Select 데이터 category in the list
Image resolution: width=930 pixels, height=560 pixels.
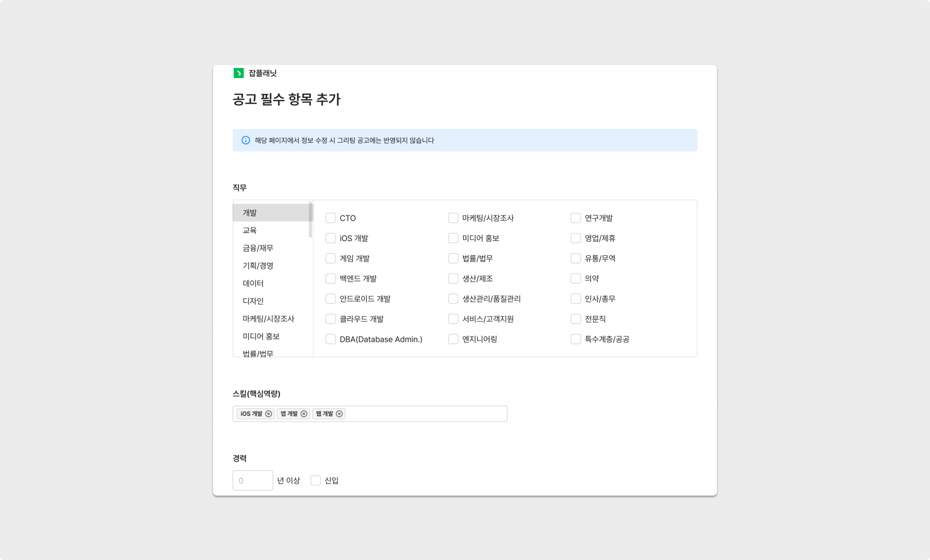[x=253, y=283]
